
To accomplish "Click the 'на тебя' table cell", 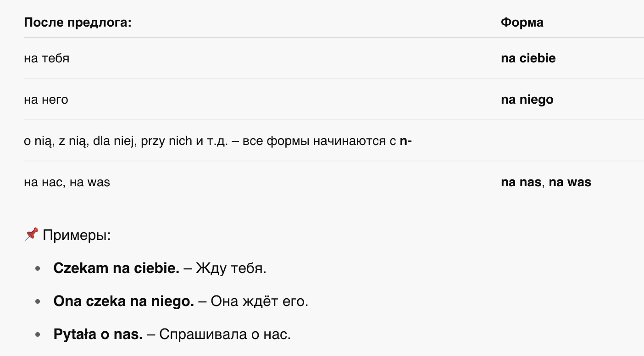I will point(47,58).
